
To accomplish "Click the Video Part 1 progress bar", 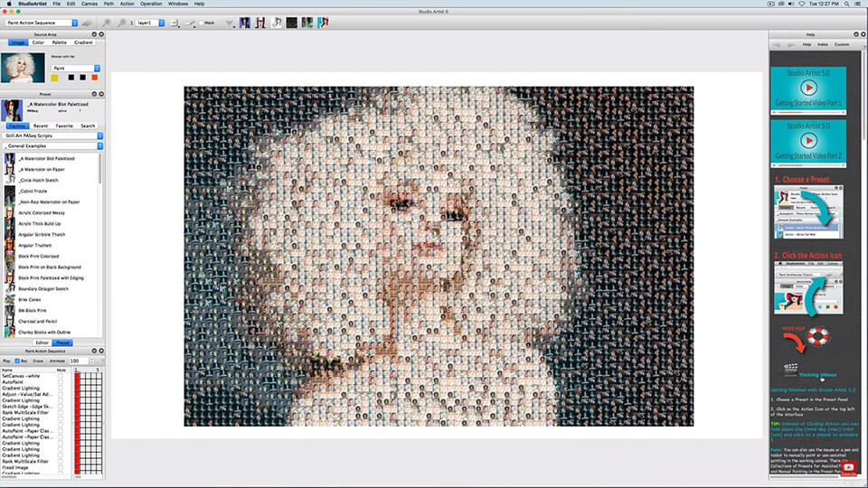I will 808,112.
